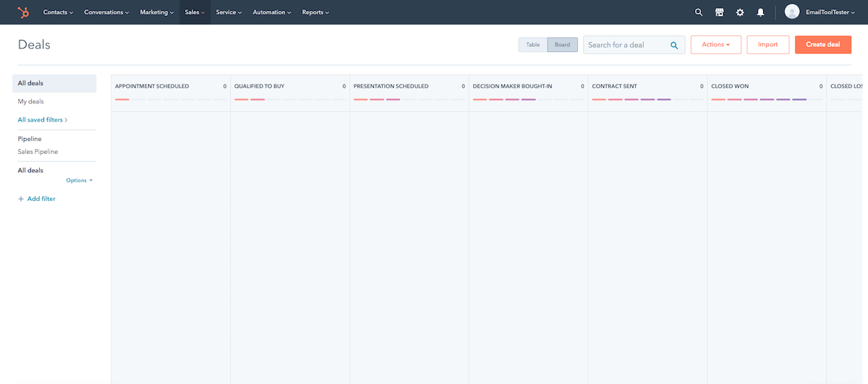Image resolution: width=868 pixels, height=384 pixels.
Task: Click the Import button
Action: click(x=767, y=45)
